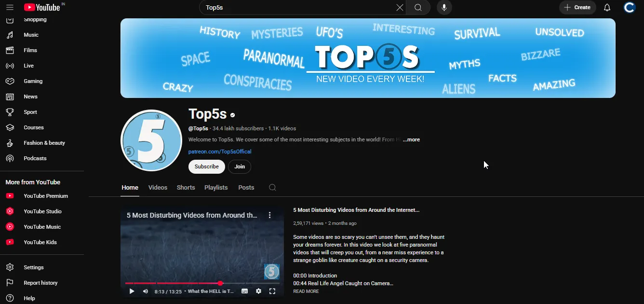The height and width of the screenshot is (304, 644).
Task: Open the account avatar menu
Action: [630, 7]
